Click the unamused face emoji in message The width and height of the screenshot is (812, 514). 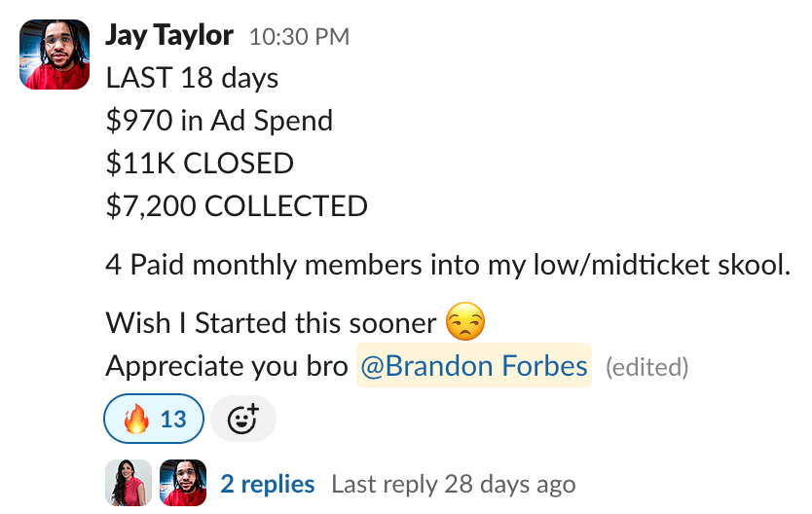[465, 322]
